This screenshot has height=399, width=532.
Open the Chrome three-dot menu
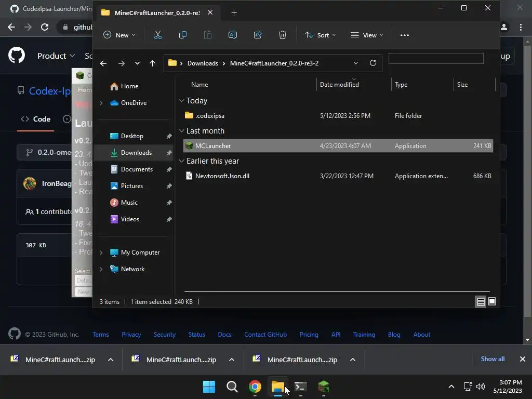coord(521,27)
